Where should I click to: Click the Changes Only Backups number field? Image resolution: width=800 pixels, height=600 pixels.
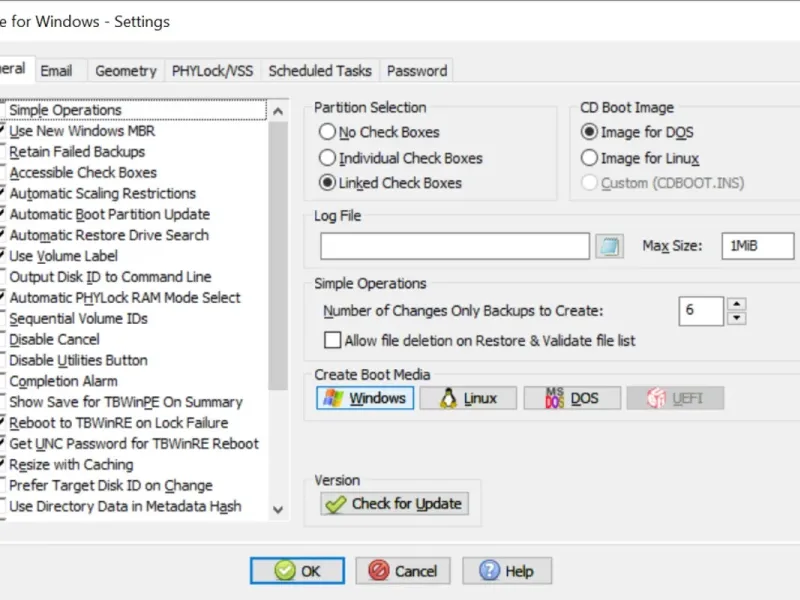tap(701, 311)
